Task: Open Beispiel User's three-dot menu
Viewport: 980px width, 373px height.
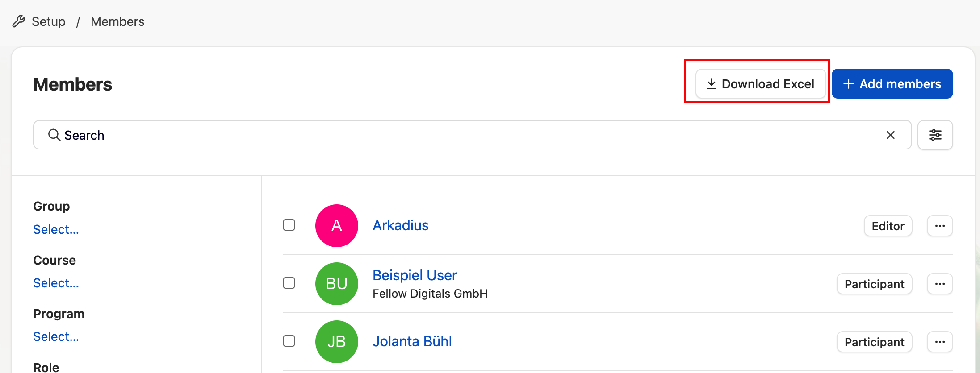Action: [x=940, y=284]
